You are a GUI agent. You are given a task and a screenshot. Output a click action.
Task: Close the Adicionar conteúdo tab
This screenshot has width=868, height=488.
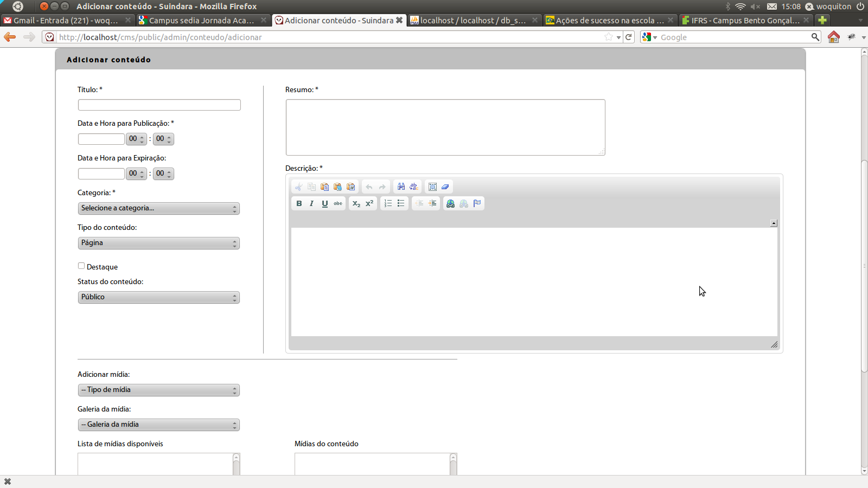tap(399, 20)
